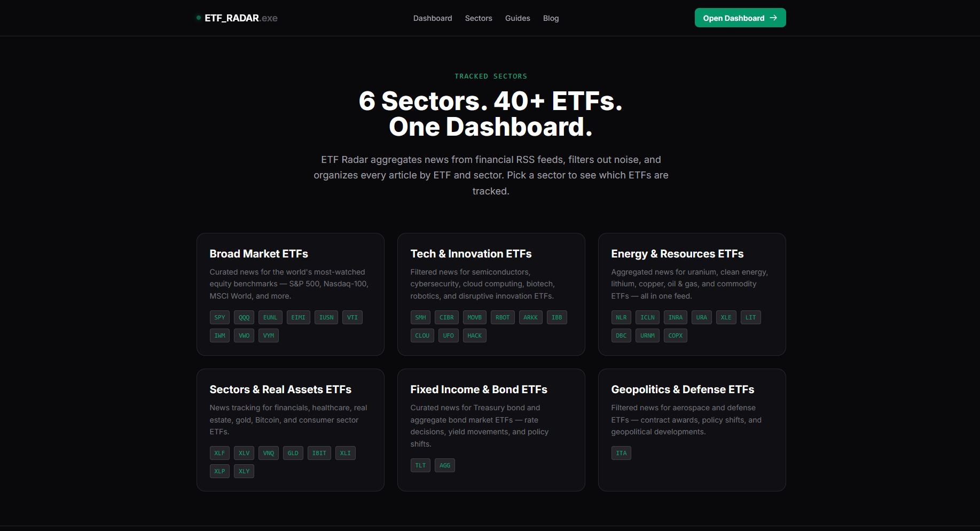Select the EUNL ticker tag
Image resolution: width=980 pixels, height=531 pixels.
pos(270,317)
